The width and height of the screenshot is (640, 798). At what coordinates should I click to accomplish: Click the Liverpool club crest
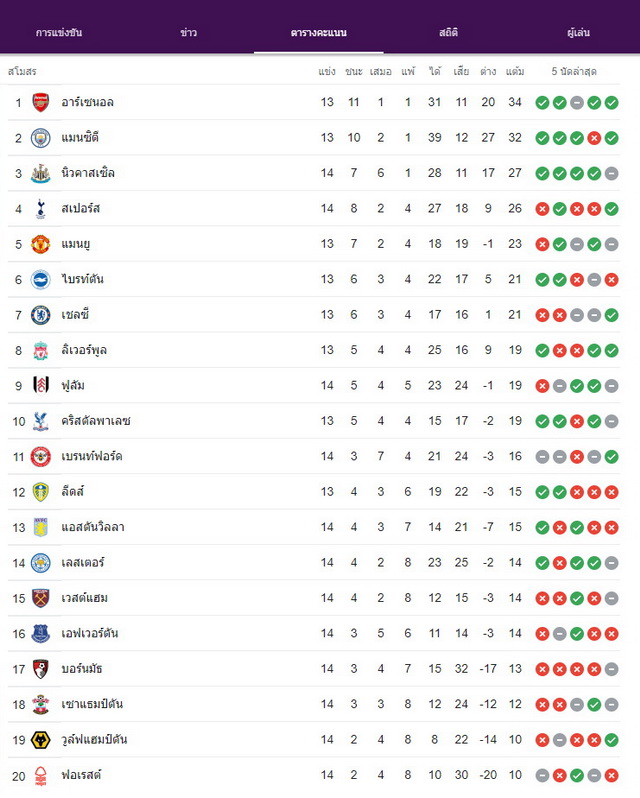pyautogui.click(x=41, y=350)
